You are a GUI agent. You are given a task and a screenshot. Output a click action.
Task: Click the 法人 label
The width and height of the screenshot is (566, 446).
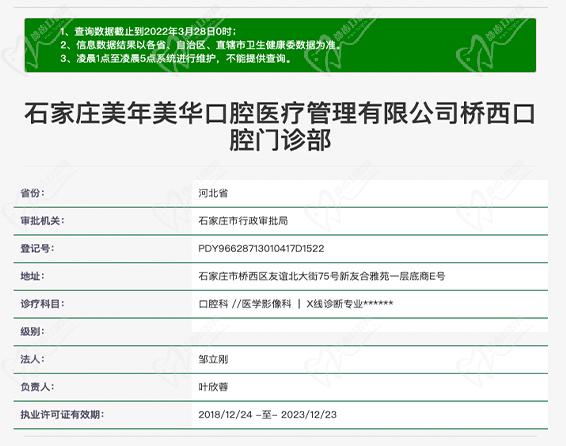pyautogui.click(x=32, y=359)
